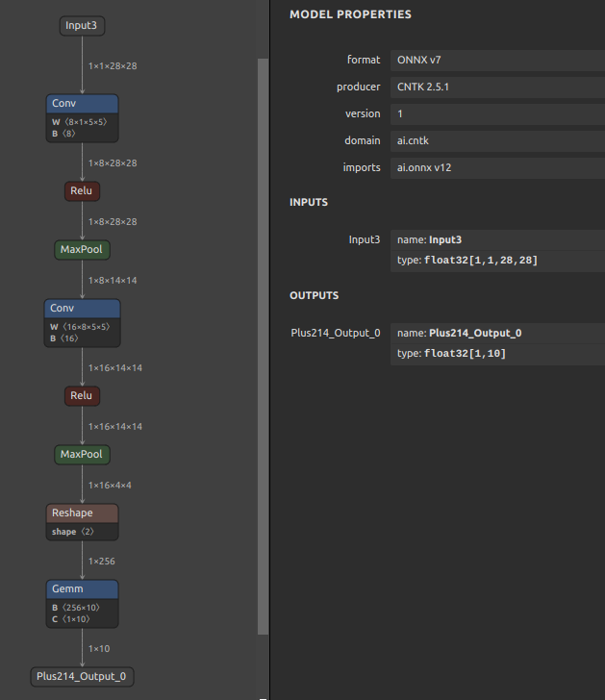Screen dimensions: 605x700
Task: Select the producer field showing CNTK 2.5.1
Action: [x=496, y=87]
